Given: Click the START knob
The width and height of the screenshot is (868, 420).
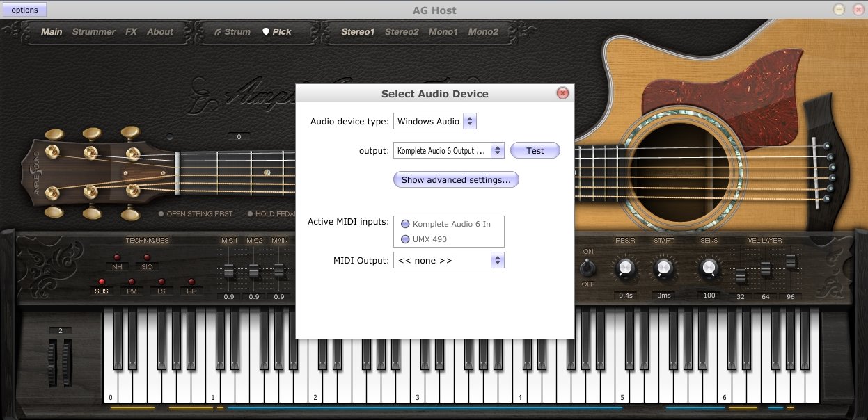Looking at the screenshot, I should 663,268.
